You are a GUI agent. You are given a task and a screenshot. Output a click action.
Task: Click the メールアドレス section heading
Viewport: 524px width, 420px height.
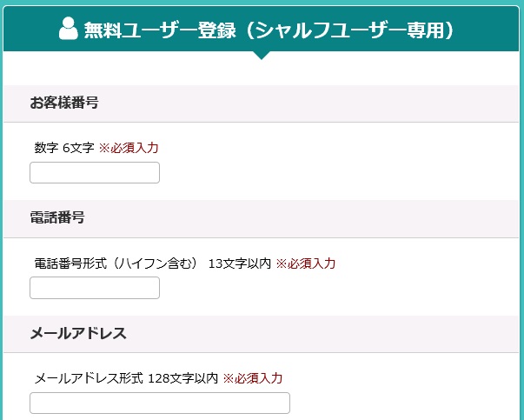click(x=78, y=333)
